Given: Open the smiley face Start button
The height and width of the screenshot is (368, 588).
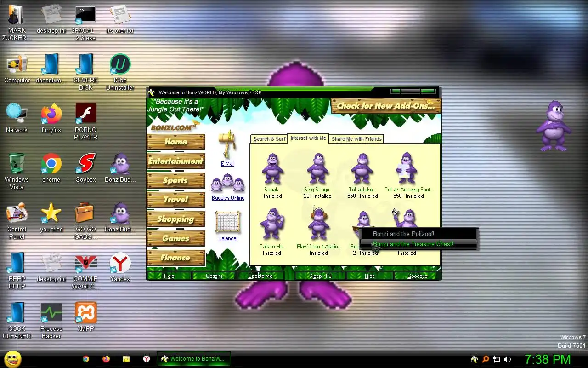Looking at the screenshot, I should (x=13, y=359).
